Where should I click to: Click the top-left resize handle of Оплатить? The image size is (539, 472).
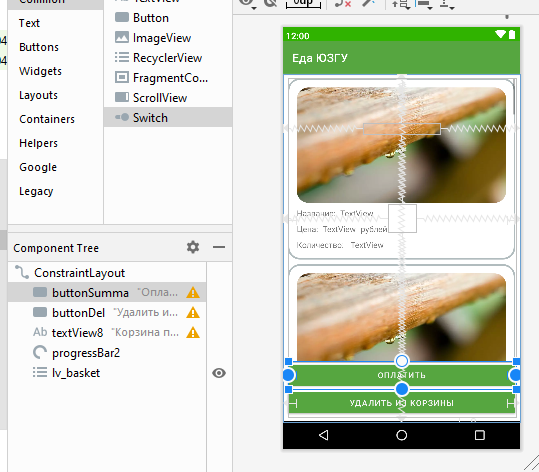coord(288,361)
